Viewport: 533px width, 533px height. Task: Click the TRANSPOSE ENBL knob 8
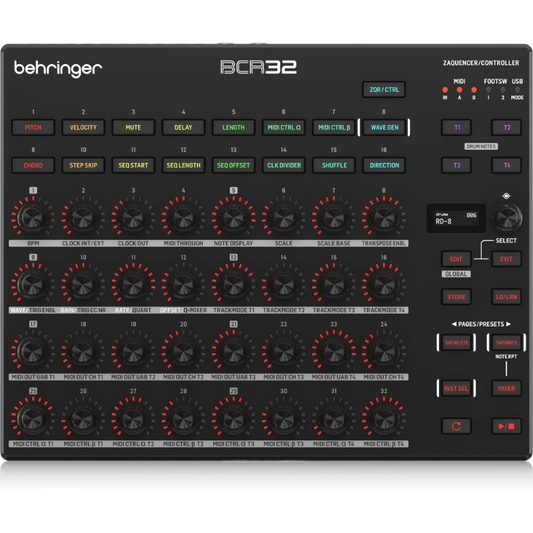click(384, 217)
